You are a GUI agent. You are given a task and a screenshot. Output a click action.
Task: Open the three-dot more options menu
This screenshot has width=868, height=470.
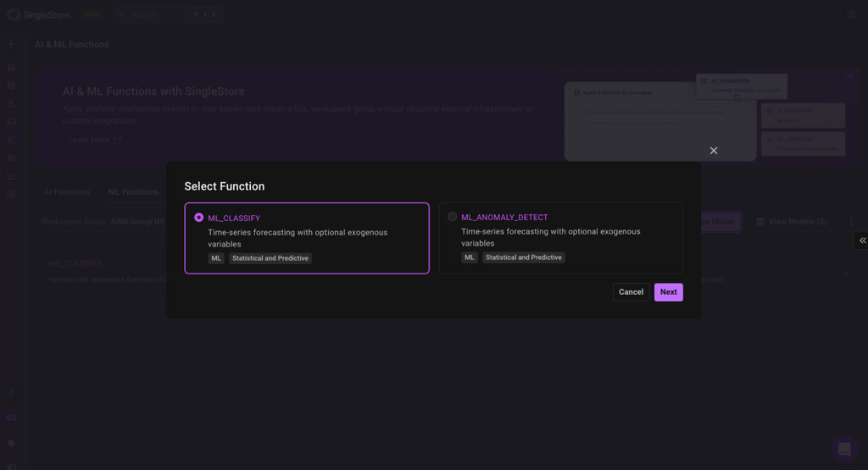(850, 222)
